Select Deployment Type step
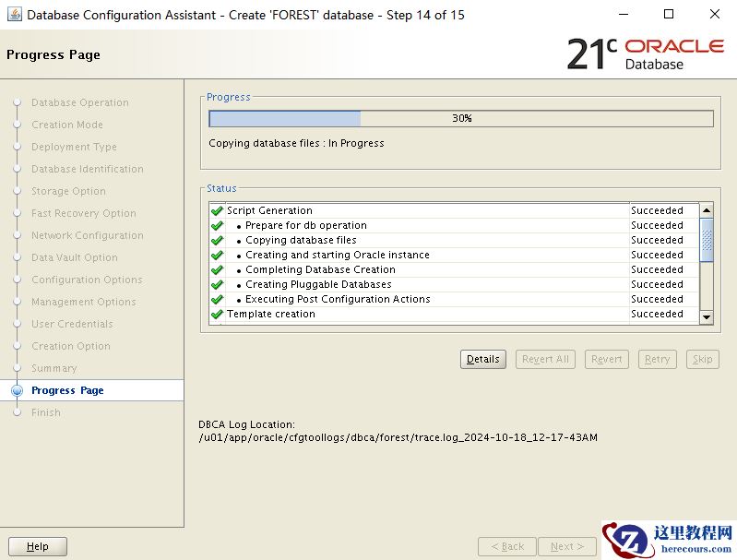The height and width of the screenshot is (560, 737). tap(75, 147)
